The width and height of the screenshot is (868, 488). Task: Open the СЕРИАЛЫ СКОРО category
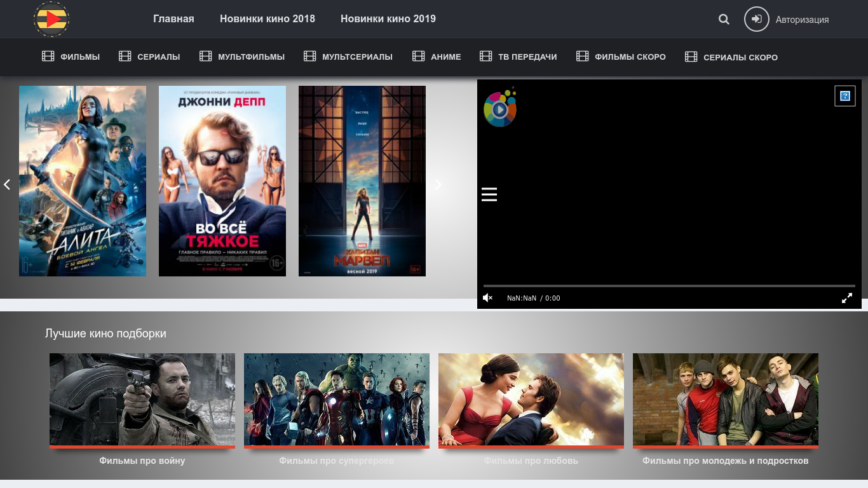point(740,57)
